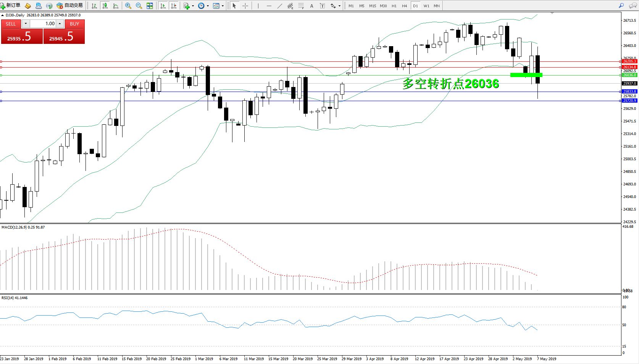This screenshot has height=364, width=639.
Task: Open the chart templates dropdown arrow
Action: [x=223, y=6]
